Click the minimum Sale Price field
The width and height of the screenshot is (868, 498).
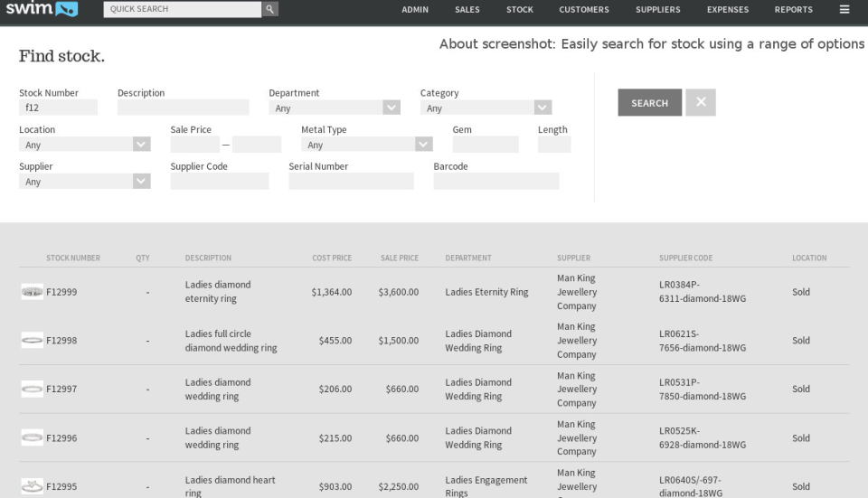195,145
